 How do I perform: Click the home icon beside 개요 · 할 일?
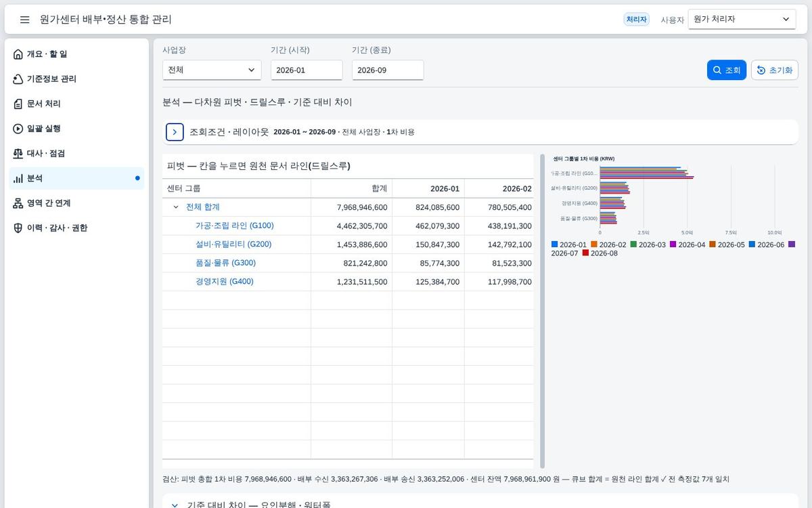(18, 54)
